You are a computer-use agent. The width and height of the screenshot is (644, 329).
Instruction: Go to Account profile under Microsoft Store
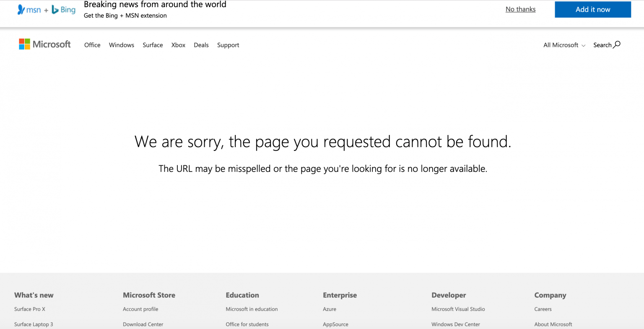coord(140,309)
